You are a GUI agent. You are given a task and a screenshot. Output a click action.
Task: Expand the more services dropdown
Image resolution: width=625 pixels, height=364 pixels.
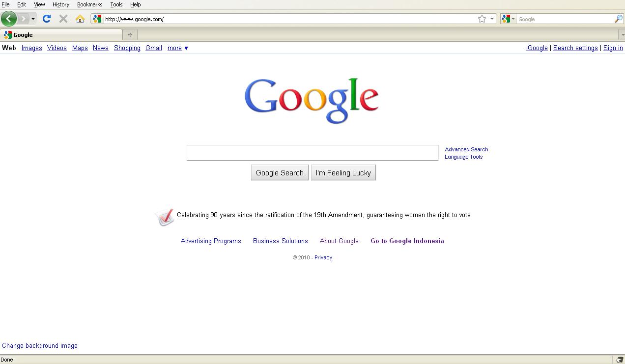(x=177, y=48)
